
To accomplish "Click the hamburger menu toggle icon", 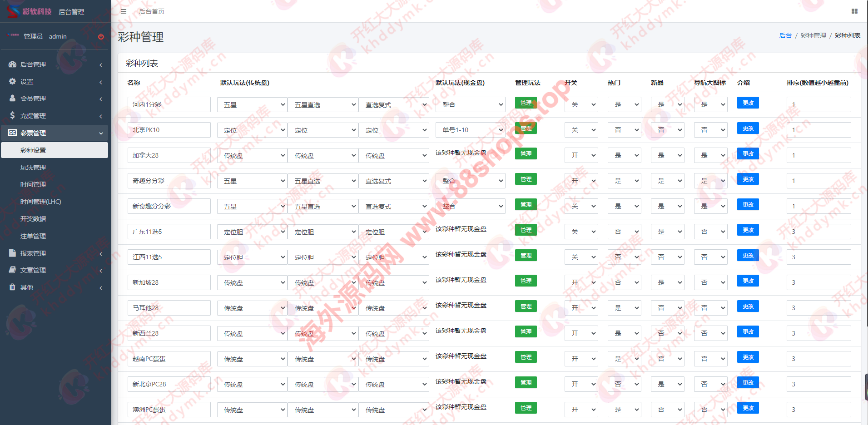I will point(124,11).
